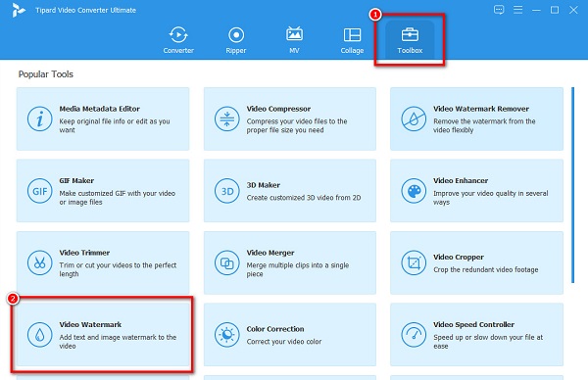Viewport: 588px width, 380px height.
Task: Open the feedback chat icon
Action: (x=499, y=10)
